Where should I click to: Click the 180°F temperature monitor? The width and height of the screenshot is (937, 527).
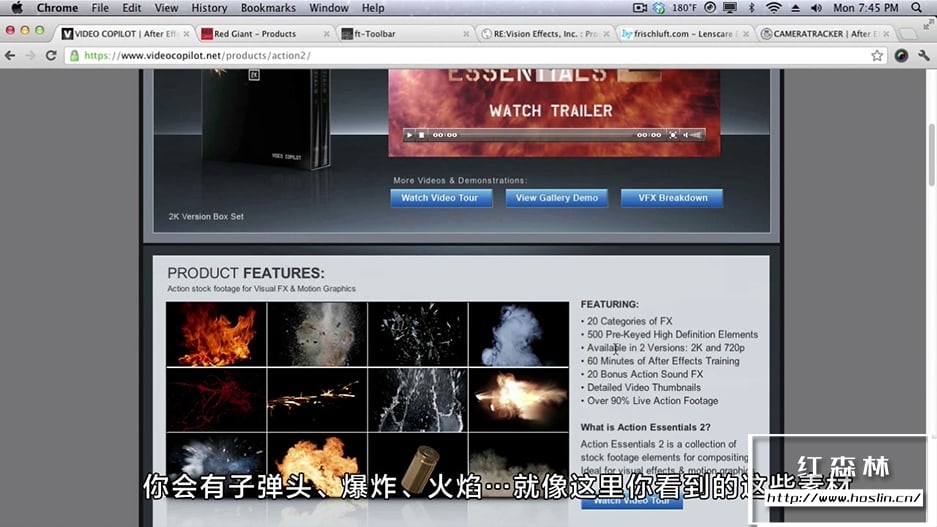(684, 8)
